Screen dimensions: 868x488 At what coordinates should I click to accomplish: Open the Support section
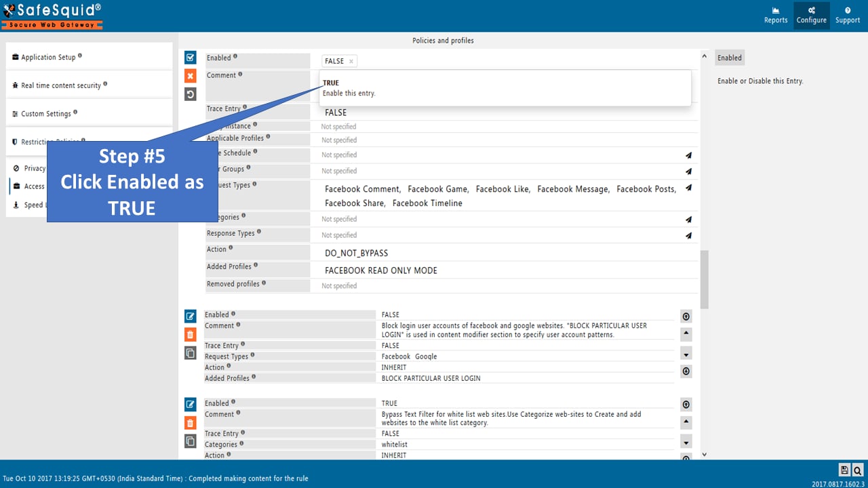point(848,15)
